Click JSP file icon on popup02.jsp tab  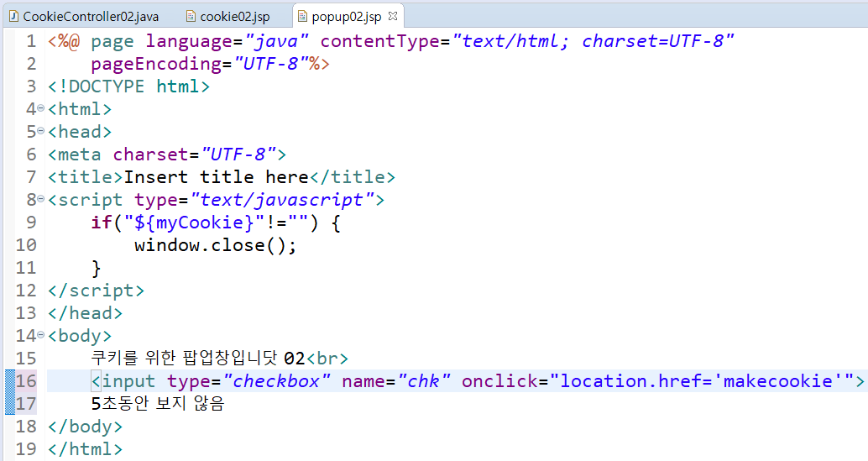click(302, 17)
